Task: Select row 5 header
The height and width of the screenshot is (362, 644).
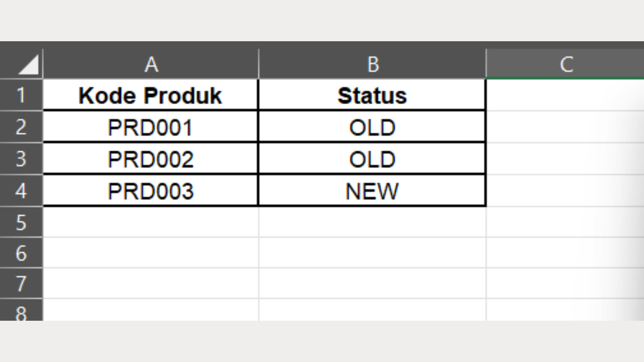Action: 21,222
